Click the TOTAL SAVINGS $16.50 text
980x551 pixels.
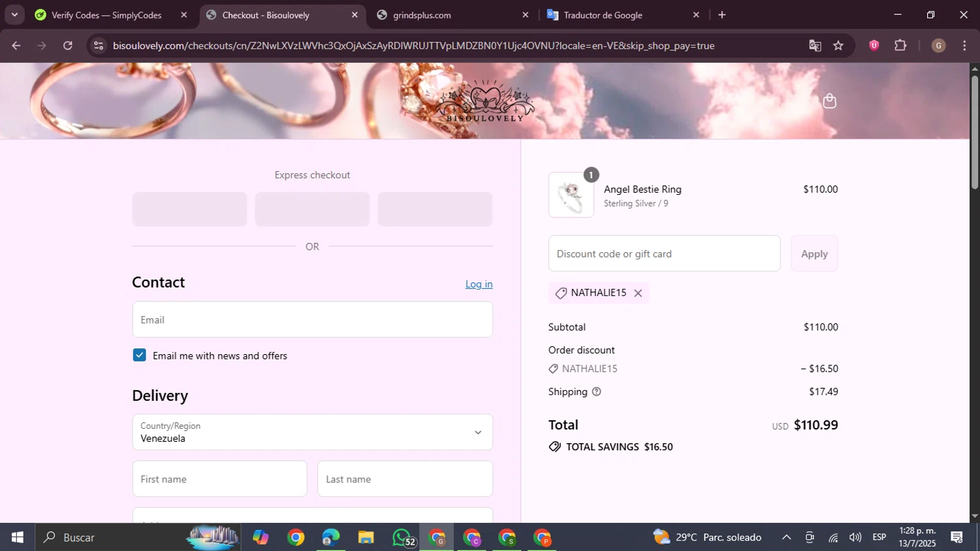pyautogui.click(x=619, y=447)
